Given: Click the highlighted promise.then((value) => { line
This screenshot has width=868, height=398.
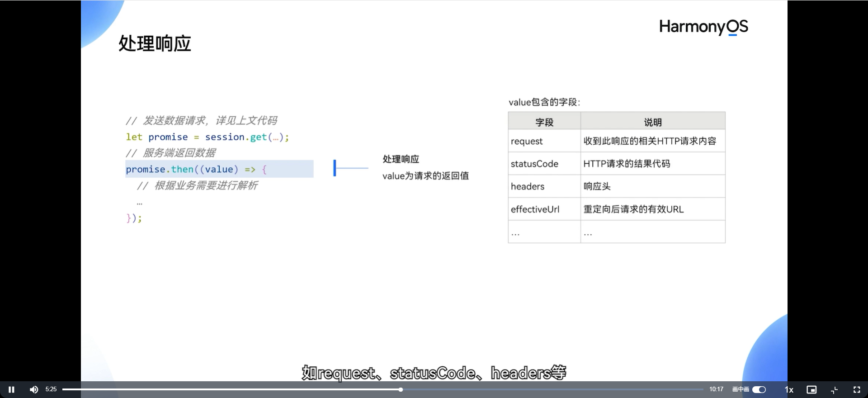Looking at the screenshot, I should point(219,169).
